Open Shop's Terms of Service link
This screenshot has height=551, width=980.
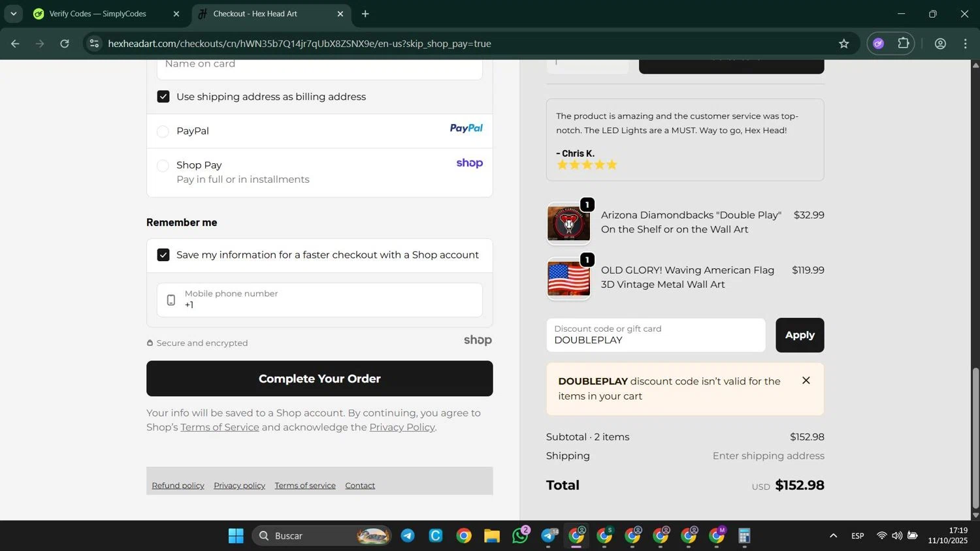[220, 428]
